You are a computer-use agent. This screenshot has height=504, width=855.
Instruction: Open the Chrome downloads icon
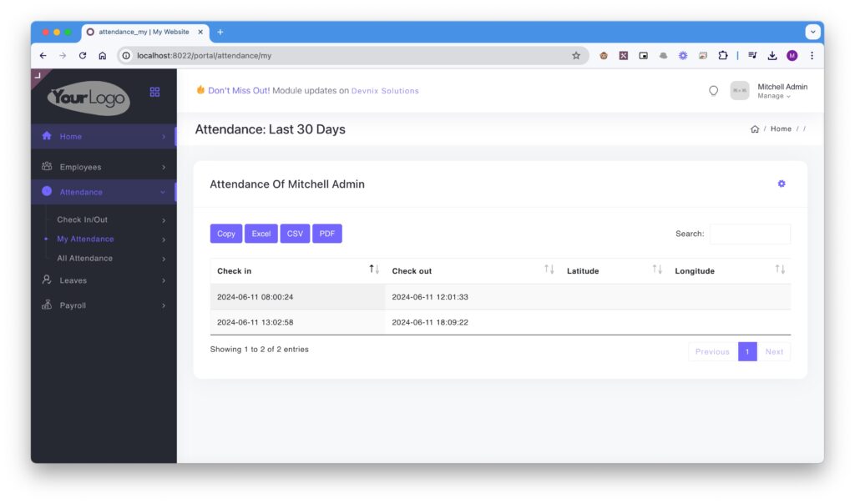pyautogui.click(x=772, y=56)
